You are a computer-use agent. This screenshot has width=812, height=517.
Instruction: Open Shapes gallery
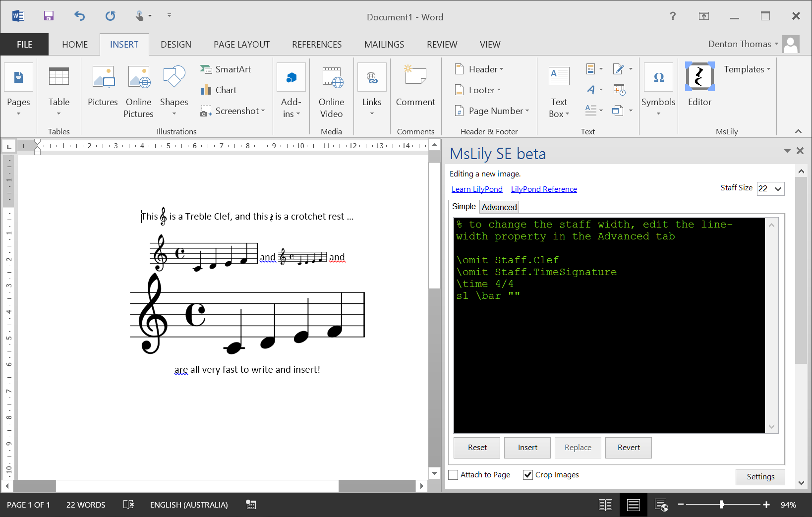click(174, 91)
